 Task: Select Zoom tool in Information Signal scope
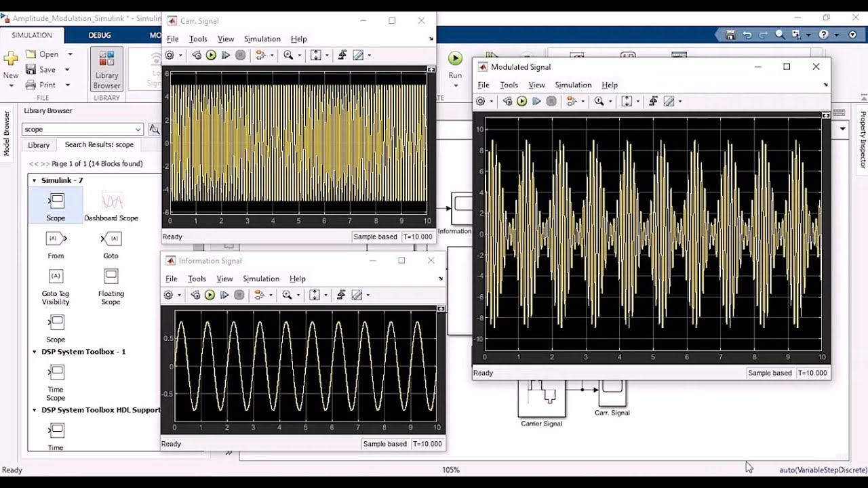[x=287, y=296]
